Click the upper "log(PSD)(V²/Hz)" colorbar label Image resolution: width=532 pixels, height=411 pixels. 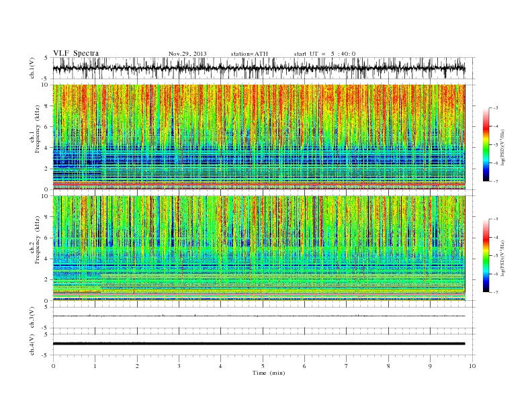[502, 147]
